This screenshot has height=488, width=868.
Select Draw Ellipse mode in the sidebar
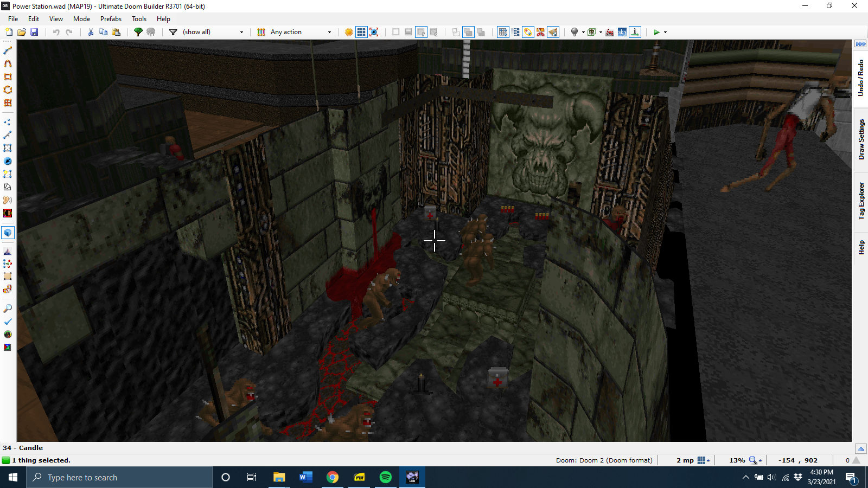8,89
